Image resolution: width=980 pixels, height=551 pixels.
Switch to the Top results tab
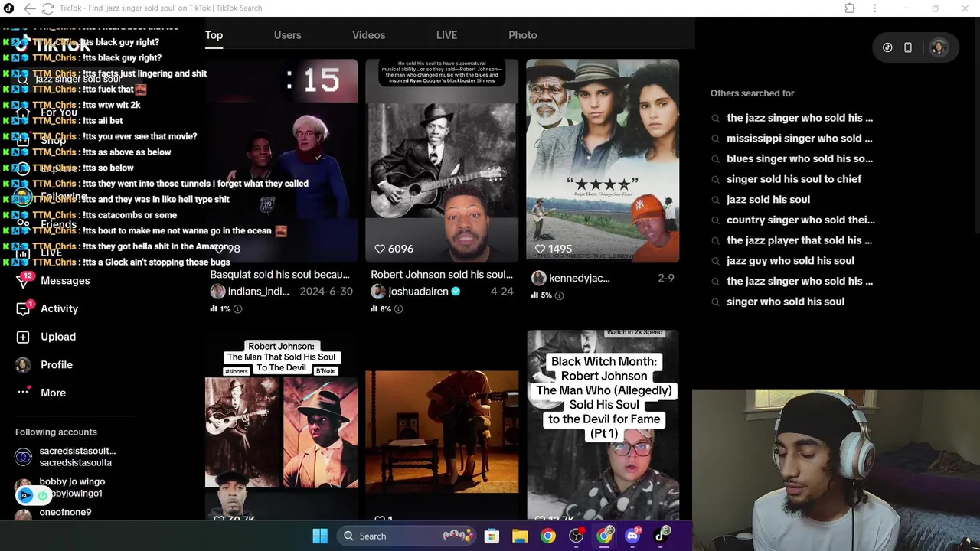(214, 35)
